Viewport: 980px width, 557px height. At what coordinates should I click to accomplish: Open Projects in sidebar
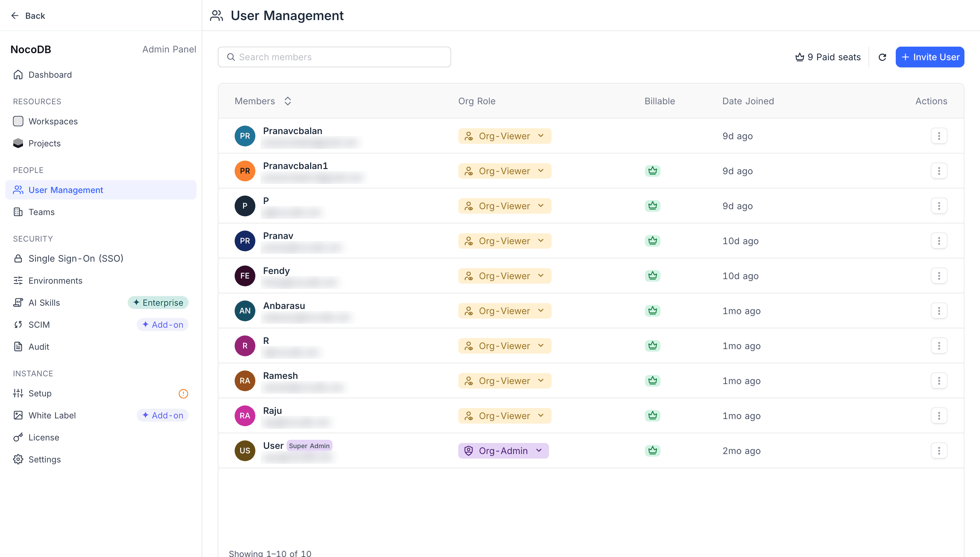point(101,143)
